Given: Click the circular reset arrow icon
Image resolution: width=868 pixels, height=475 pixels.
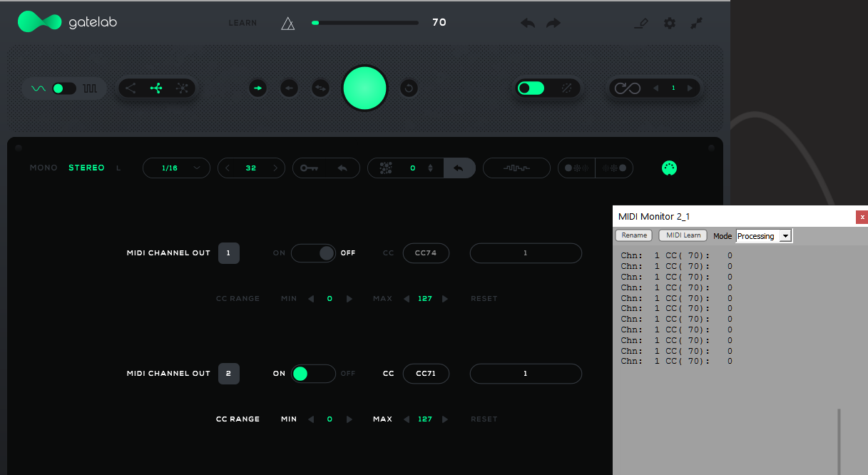Looking at the screenshot, I should [x=409, y=88].
